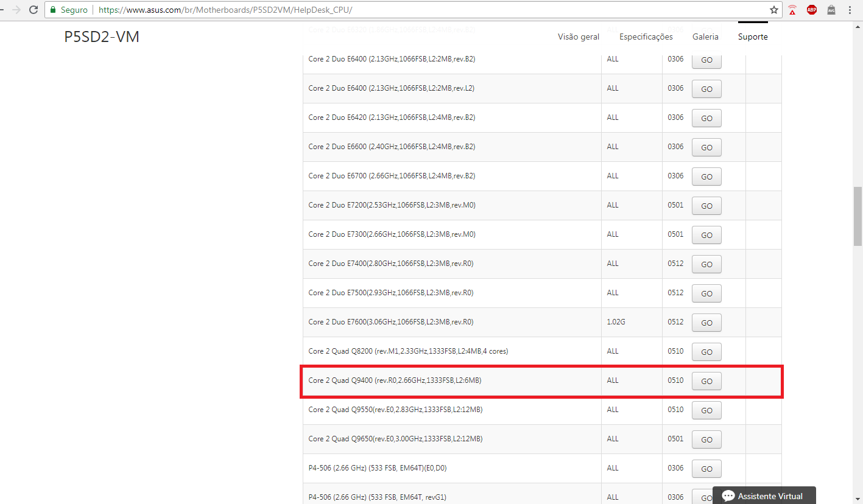Click GO for Core 2 Quad Q9400
The image size is (863, 504).
(706, 381)
